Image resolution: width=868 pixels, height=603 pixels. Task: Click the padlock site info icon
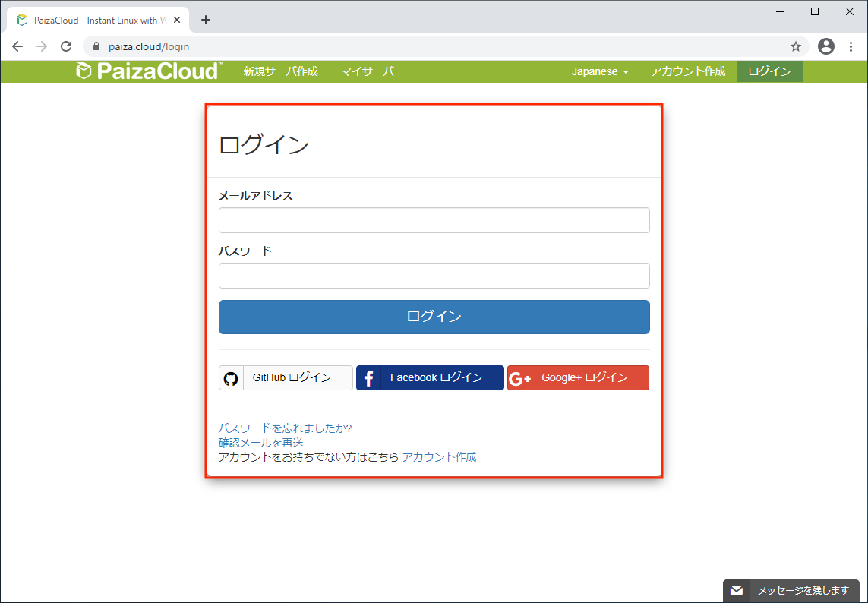click(96, 46)
